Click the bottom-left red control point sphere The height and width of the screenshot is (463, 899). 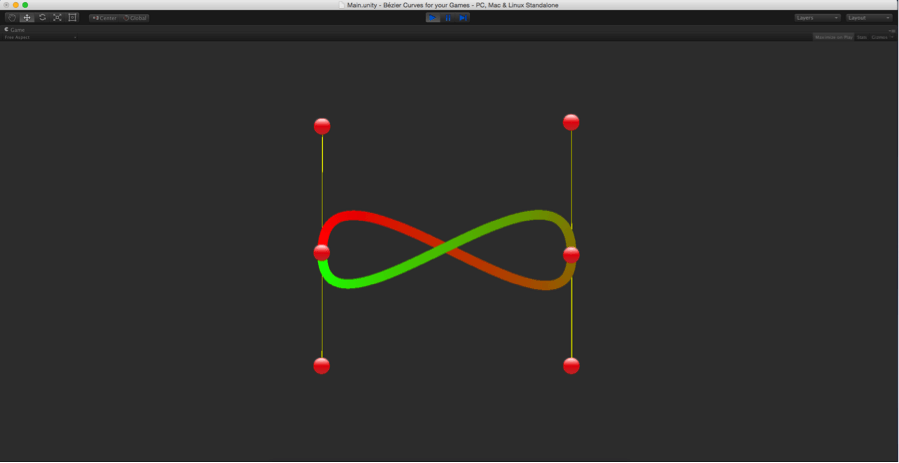[x=322, y=366]
